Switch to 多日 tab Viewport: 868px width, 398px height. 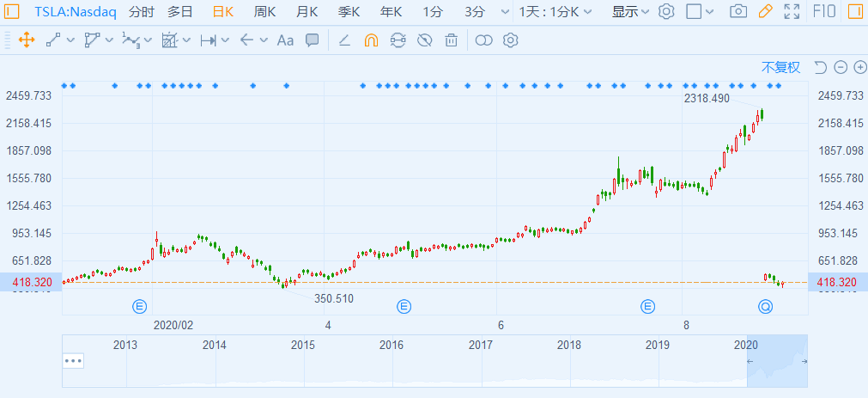pyautogui.click(x=181, y=12)
